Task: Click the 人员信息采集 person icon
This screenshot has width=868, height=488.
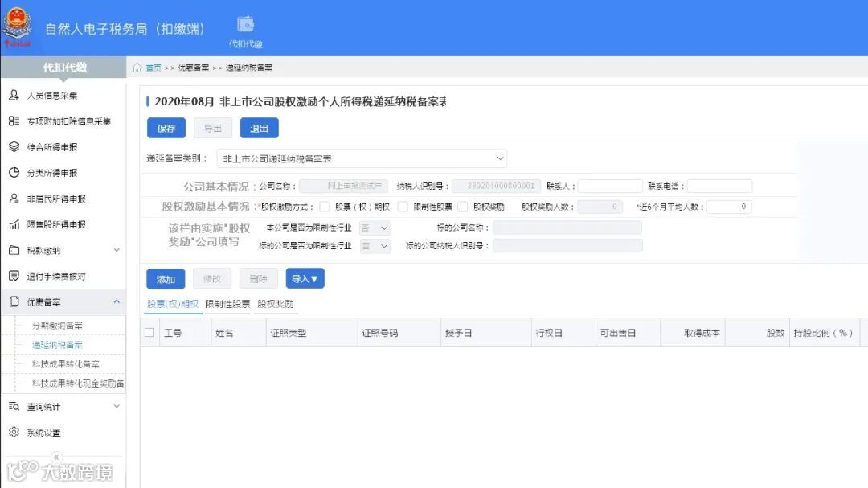Action: point(14,96)
